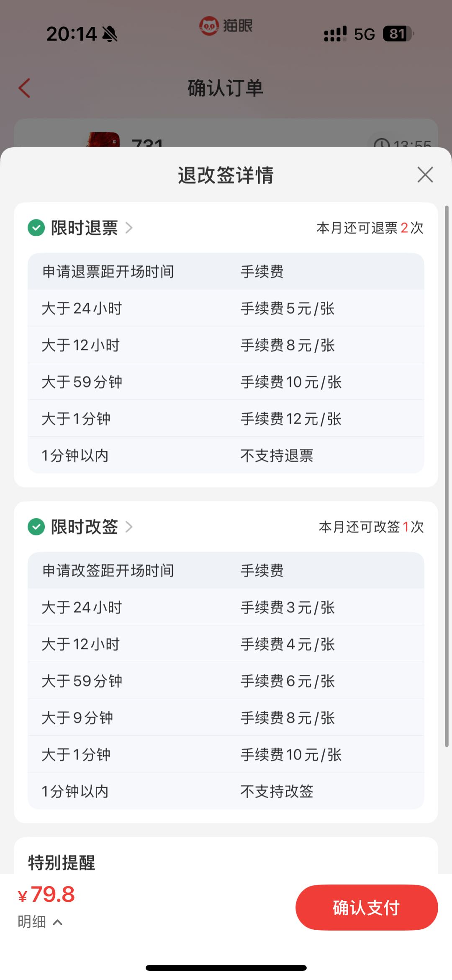Expand 限时退票 details via chevron
Screen dimensions: 452x980
pyautogui.click(x=129, y=228)
